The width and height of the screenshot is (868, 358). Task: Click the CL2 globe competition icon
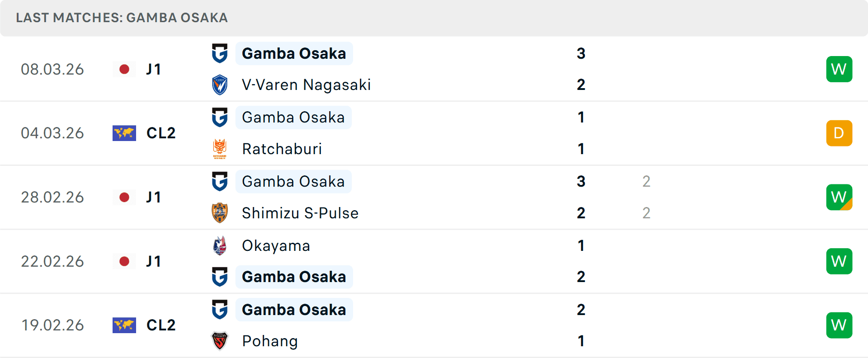click(124, 133)
